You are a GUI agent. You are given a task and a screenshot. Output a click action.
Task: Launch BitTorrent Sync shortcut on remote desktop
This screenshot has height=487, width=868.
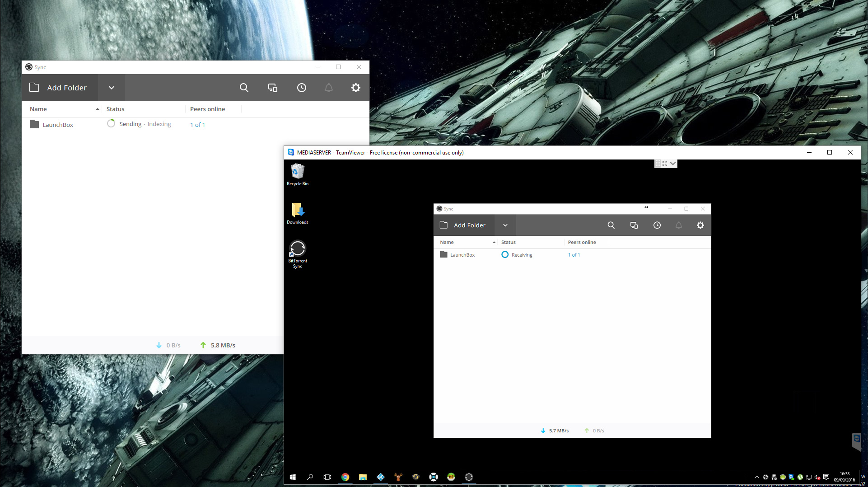pyautogui.click(x=298, y=254)
